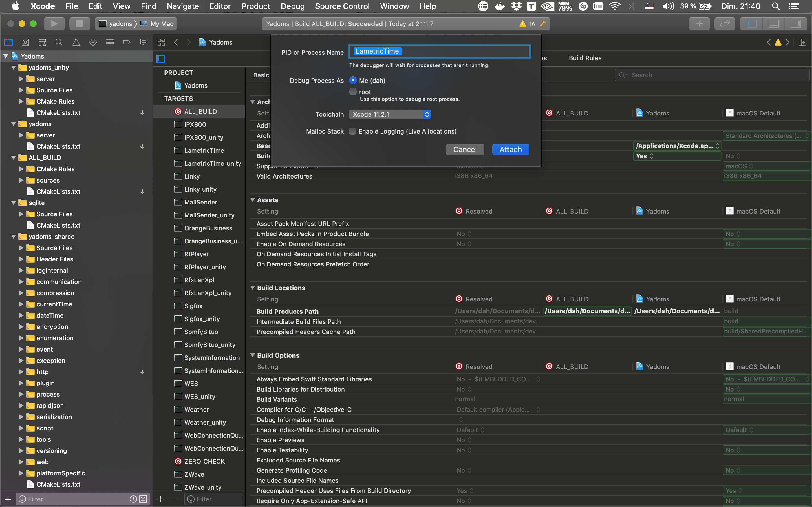Select the Me (dah) radio button

(x=353, y=81)
